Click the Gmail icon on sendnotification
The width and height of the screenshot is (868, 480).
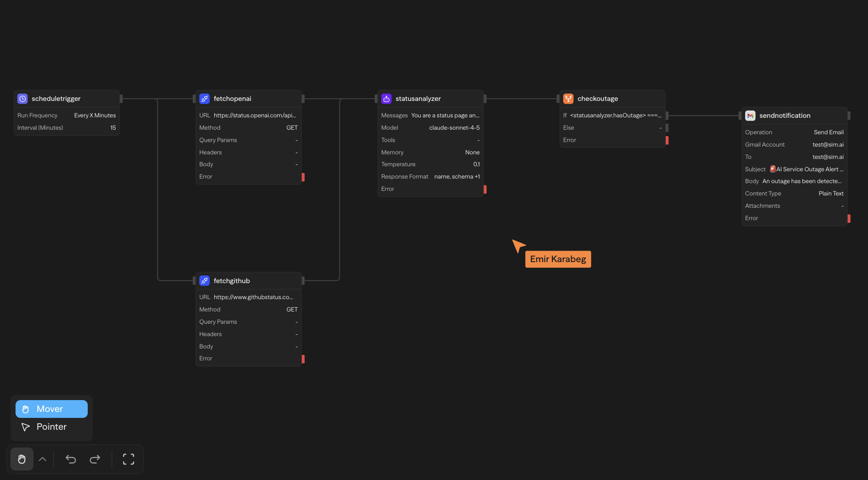point(750,116)
